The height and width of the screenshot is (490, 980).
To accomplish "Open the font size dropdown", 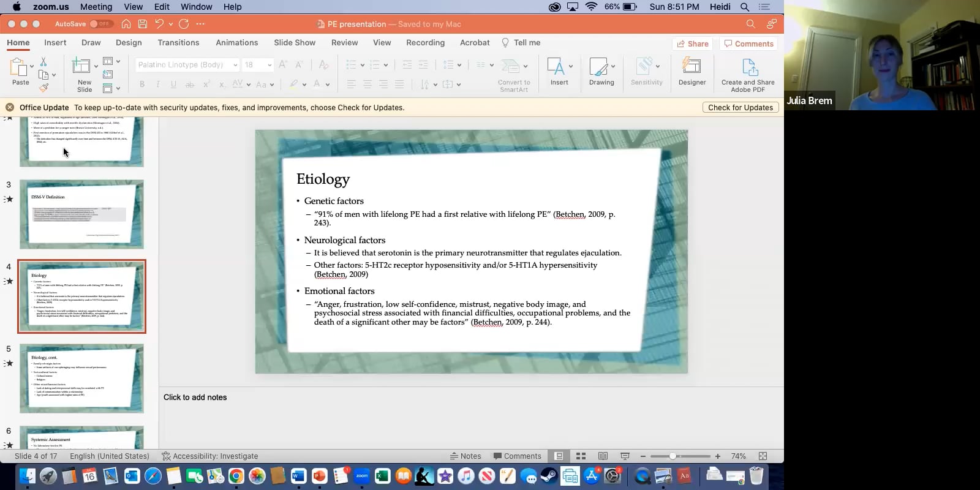I will click(269, 65).
